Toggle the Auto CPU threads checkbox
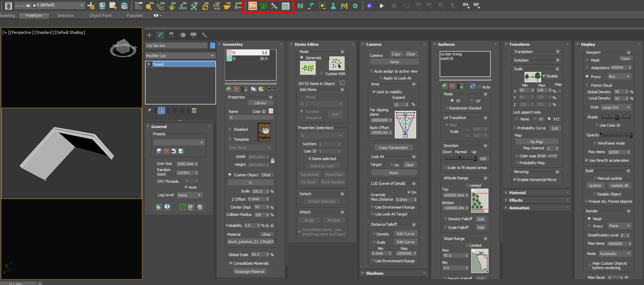This screenshot has height=285, width=644. coord(186,187)
